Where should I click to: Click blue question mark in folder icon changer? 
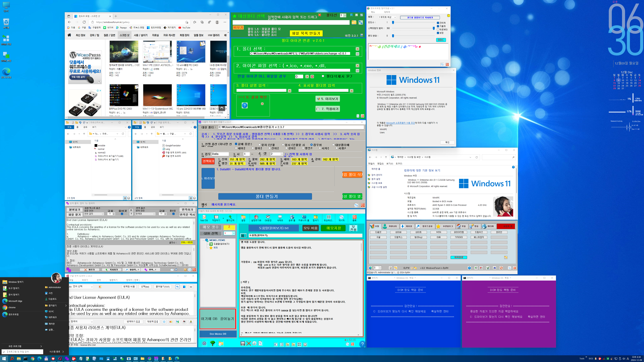click(x=245, y=105)
